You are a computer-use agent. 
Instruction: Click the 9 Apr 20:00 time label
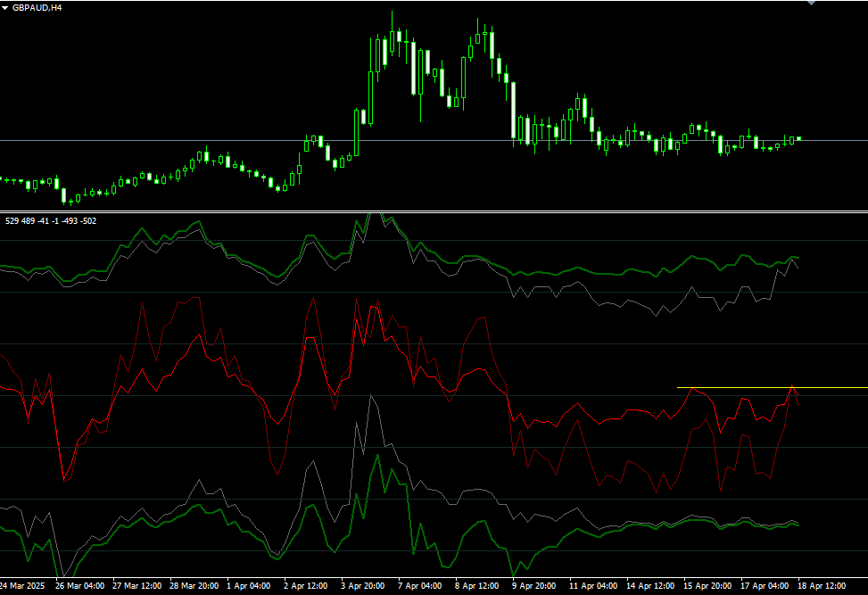click(533, 585)
